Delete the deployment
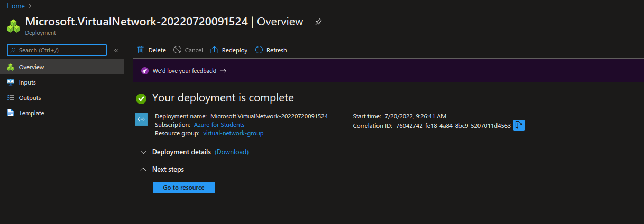Screen dimensions: 644x224 pos(151,50)
